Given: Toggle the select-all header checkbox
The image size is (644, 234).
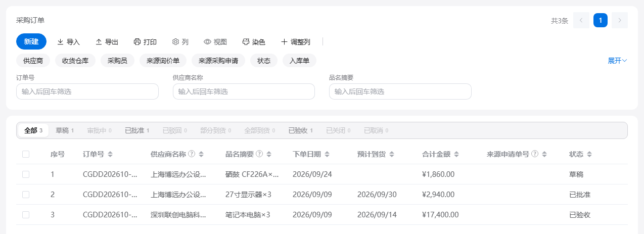Looking at the screenshot, I should point(26,154).
